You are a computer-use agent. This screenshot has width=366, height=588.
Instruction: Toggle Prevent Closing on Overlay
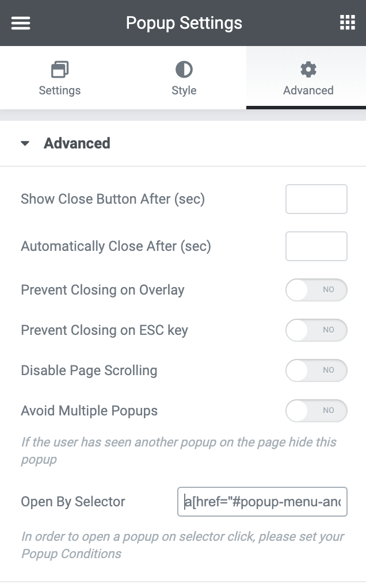point(316,290)
